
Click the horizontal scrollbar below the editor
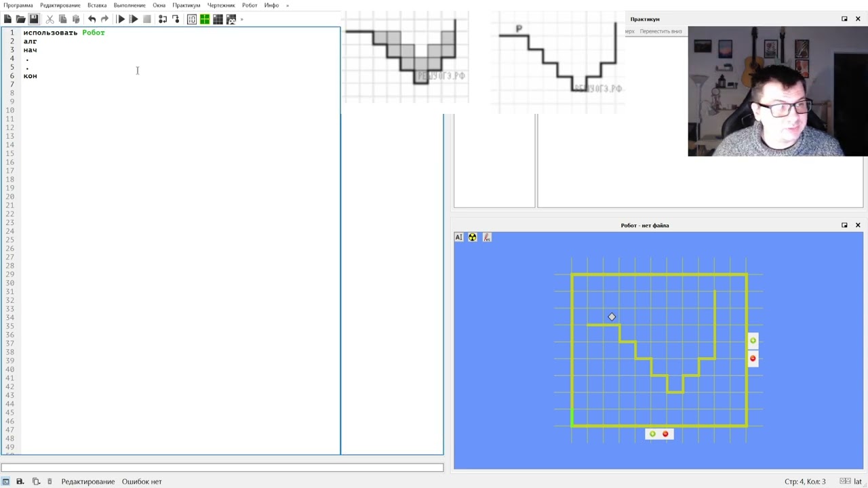click(222, 468)
